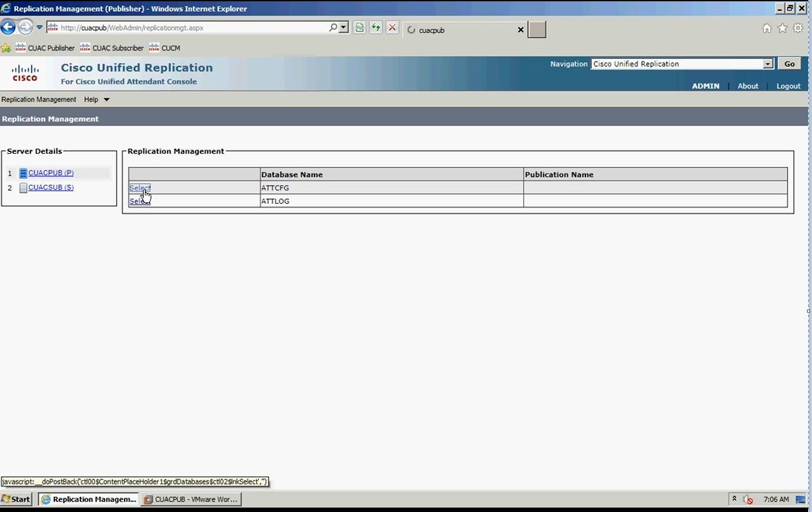Open CUAC Publisher favorite
This screenshot has width=812, height=512.
(x=45, y=47)
